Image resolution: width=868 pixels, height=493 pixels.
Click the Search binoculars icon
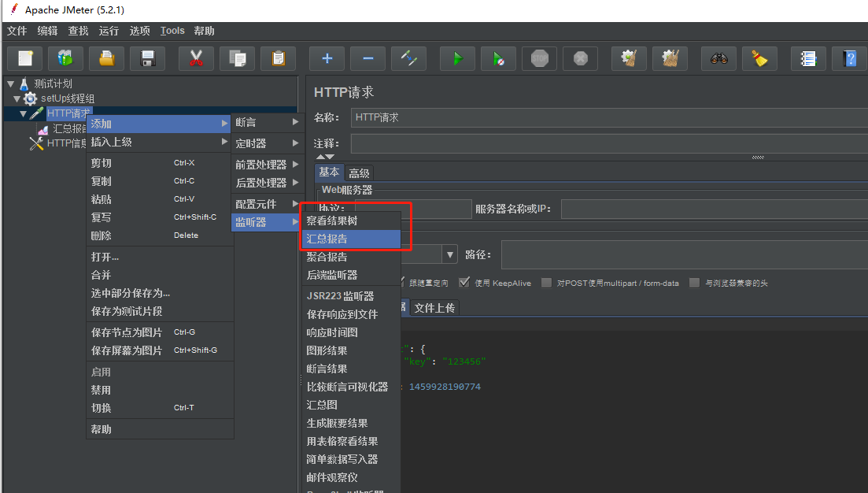(x=719, y=58)
